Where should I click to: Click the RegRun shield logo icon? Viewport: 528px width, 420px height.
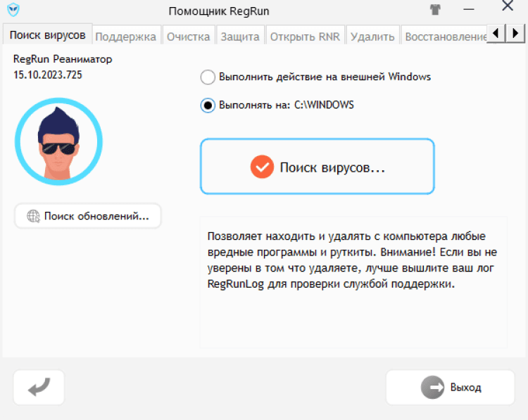click(x=13, y=10)
